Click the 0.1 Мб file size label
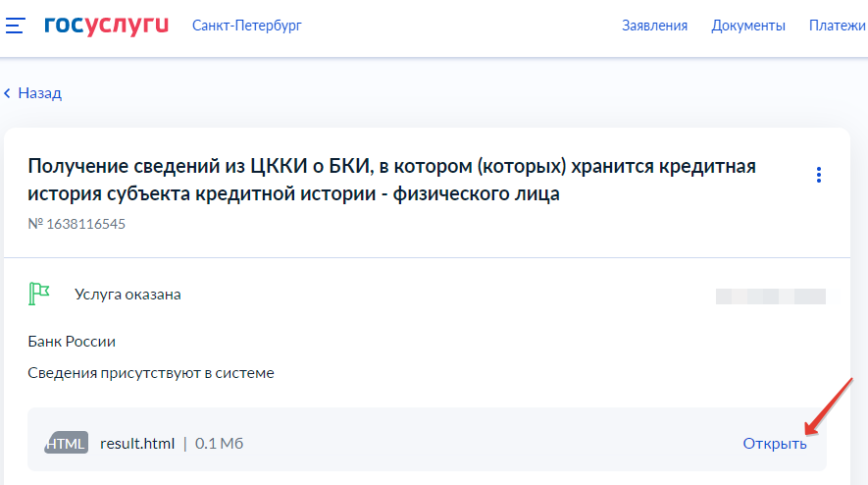Image resolution: width=868 pixels, height=485 pixels. click(x=219, y=444)
